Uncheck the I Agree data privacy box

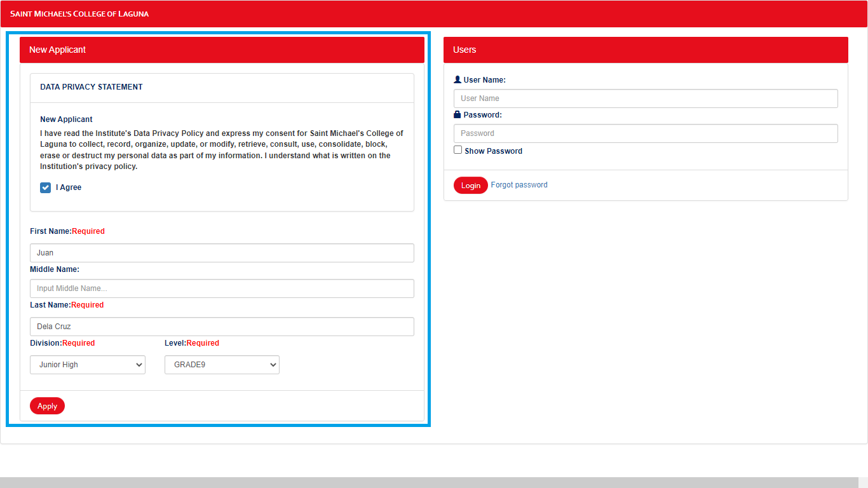(45, 187)
